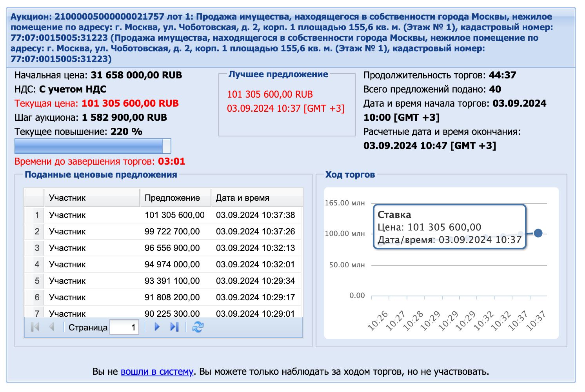Select bid cell 96 556 900,00
This screenshot has height=392, width=585.
[172, 248]
